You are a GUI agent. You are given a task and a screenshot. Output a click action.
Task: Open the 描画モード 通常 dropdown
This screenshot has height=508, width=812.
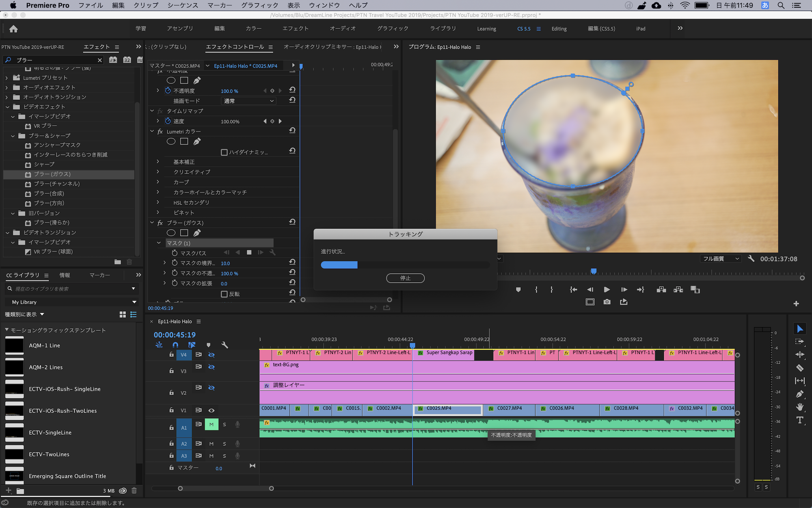tap(248, 101)
